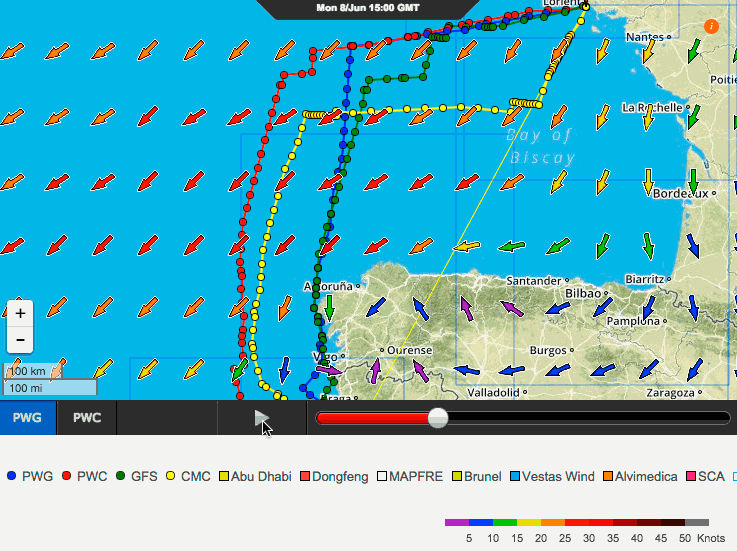Viewport: 737px width, 551px height.
Task: Toggle the GFS legend entry
Action: [137, 476]
